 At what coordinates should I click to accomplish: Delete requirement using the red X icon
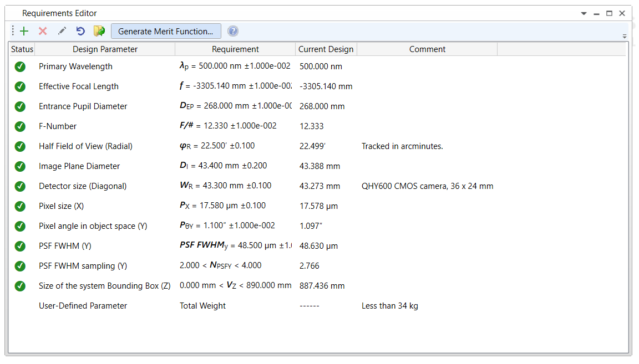coord(43,31)
